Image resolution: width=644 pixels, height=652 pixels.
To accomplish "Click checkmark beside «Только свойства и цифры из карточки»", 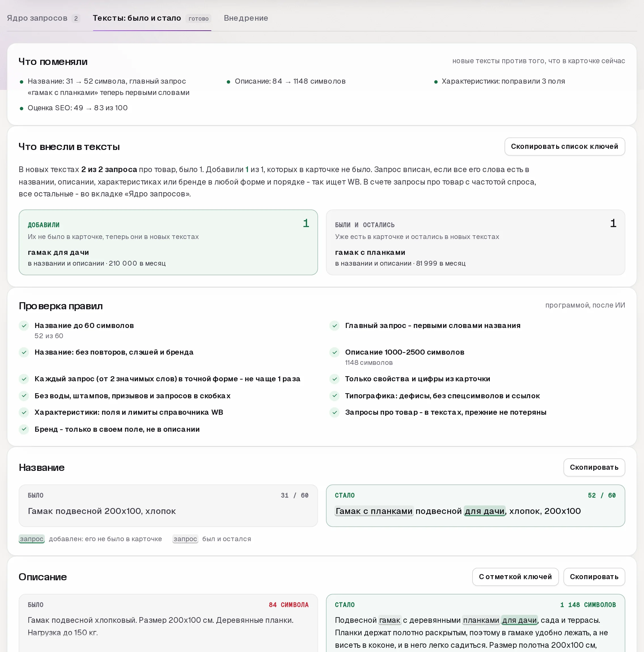I will 334,379.
